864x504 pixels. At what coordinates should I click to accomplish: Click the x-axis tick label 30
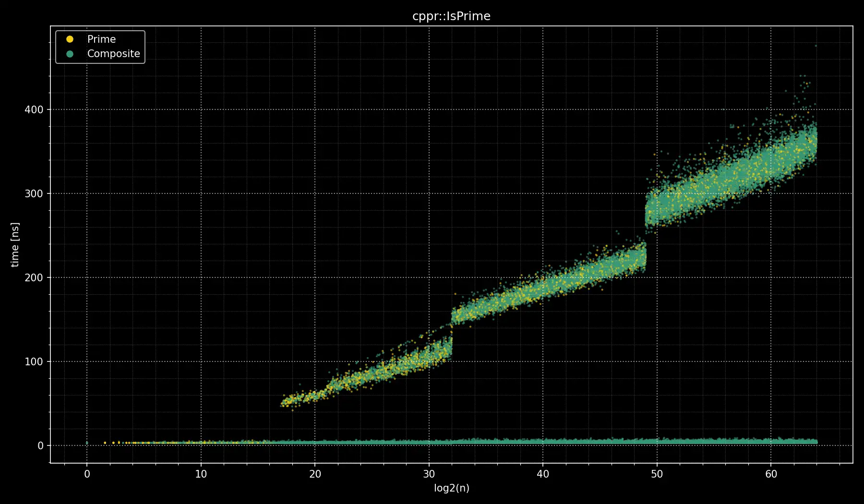click(x=429, y=474)
